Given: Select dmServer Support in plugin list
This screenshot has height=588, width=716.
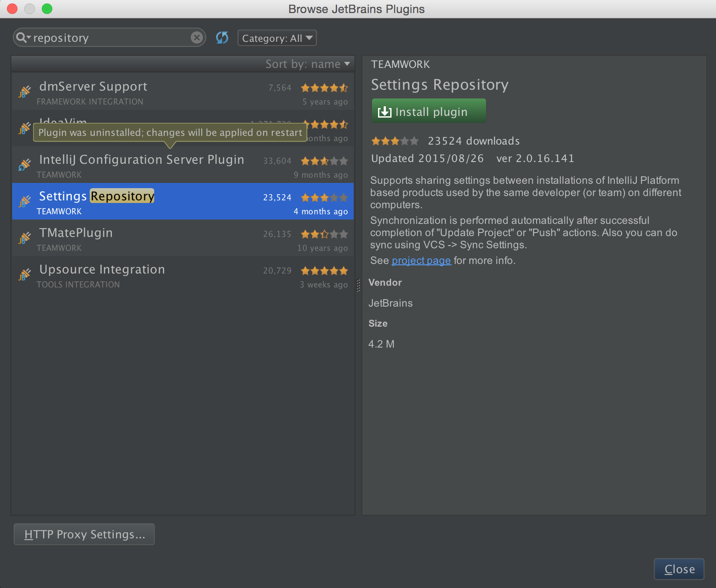Looking at the screenshot, I should pyautogui.click(x=183, y=91).
